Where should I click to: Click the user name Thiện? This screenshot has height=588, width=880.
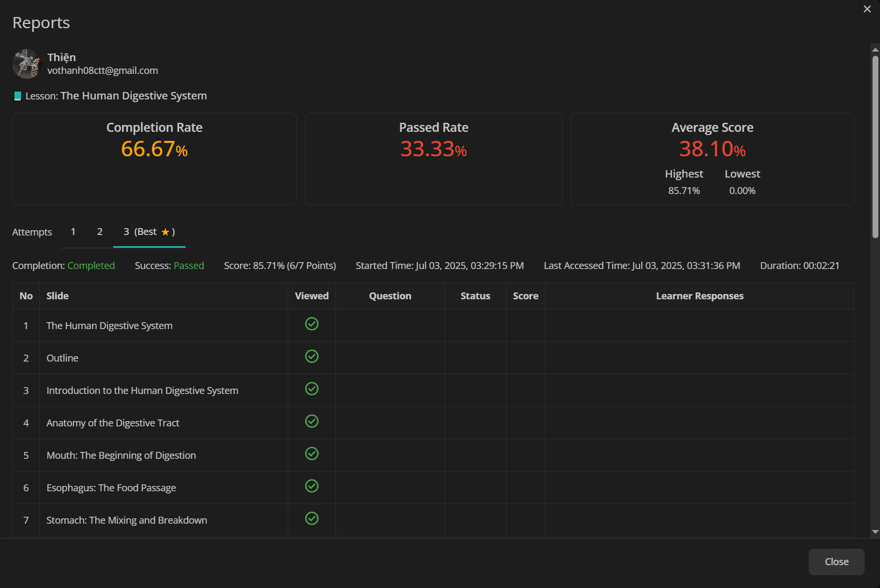62,57
